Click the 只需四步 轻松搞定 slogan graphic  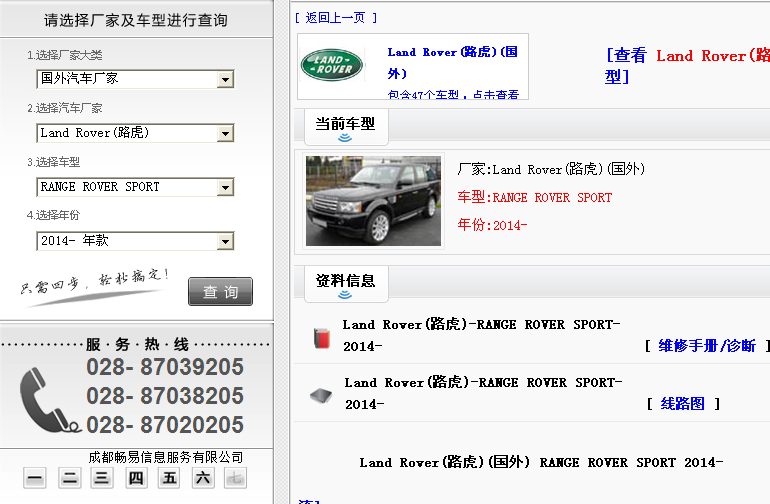pyautogui.click(x=95, y=287)
